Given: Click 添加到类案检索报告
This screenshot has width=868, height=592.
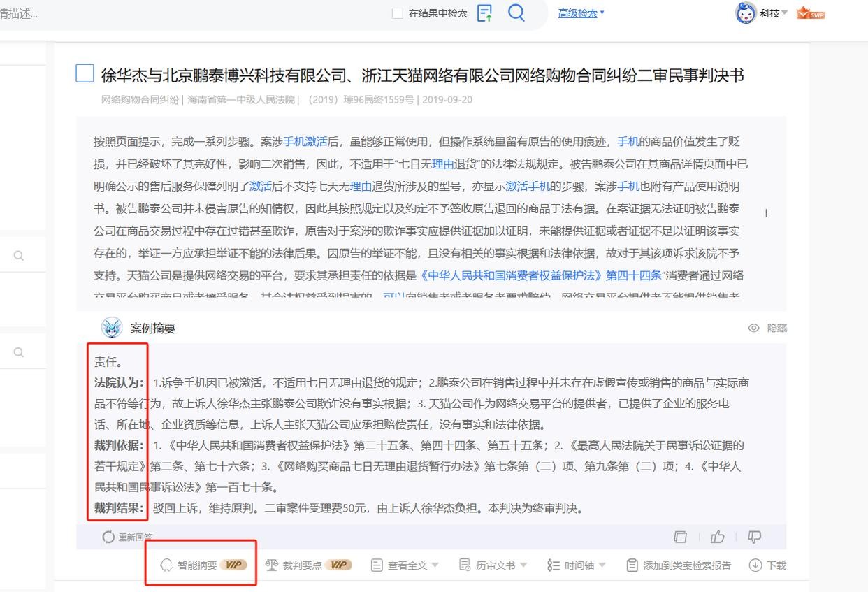Looking at the screenshot, I should point(679,565).
